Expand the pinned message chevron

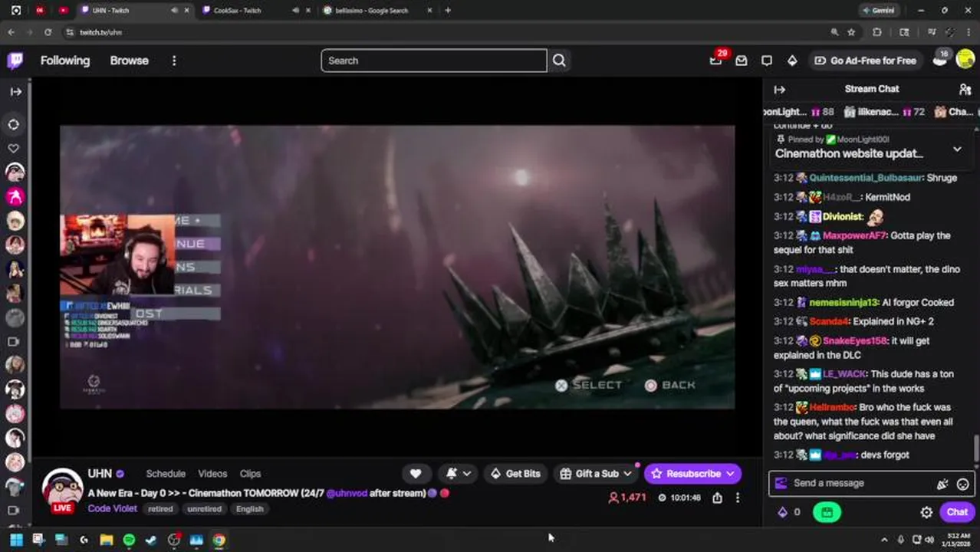coord(957,149)
